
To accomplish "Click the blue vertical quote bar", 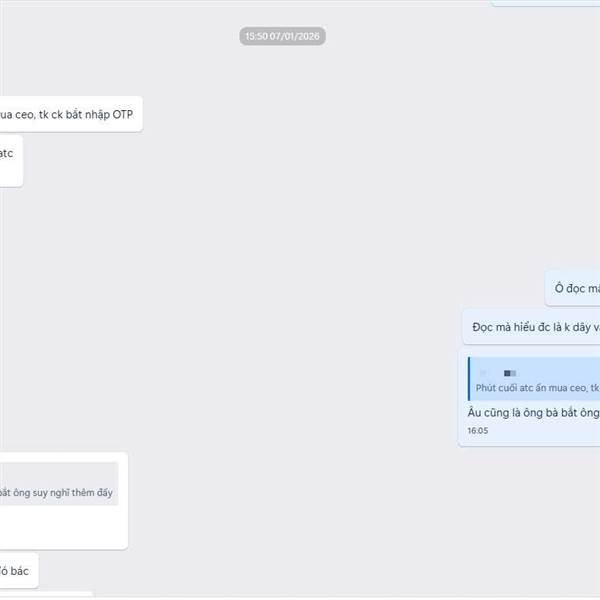I will tap(469, 379).
